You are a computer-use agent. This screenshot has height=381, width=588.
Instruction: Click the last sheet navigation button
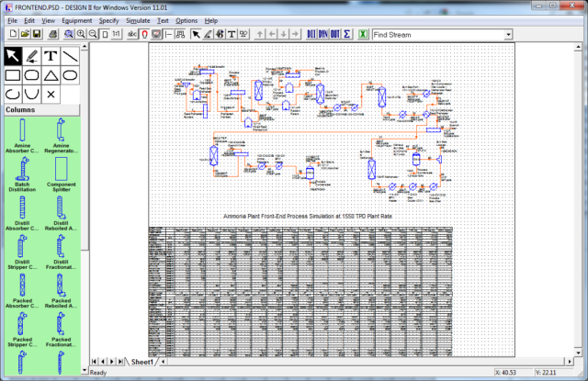click(x=120, y=362)
